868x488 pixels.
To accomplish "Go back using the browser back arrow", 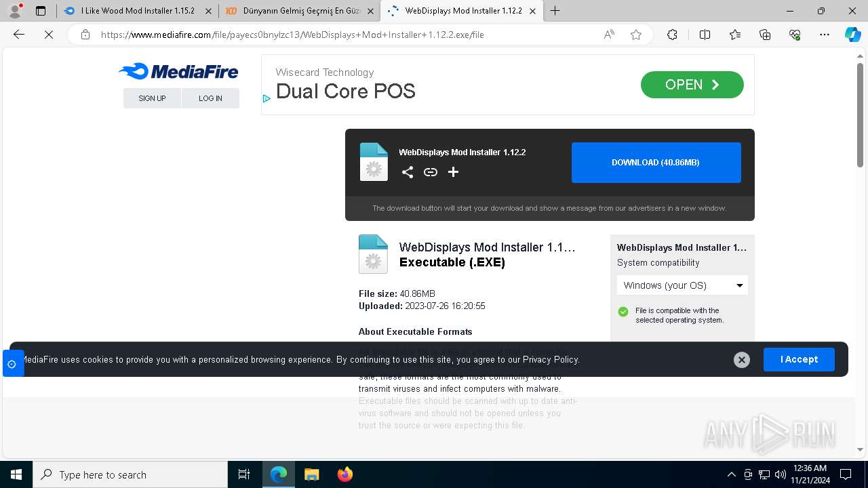I will (x=19, y=35).
